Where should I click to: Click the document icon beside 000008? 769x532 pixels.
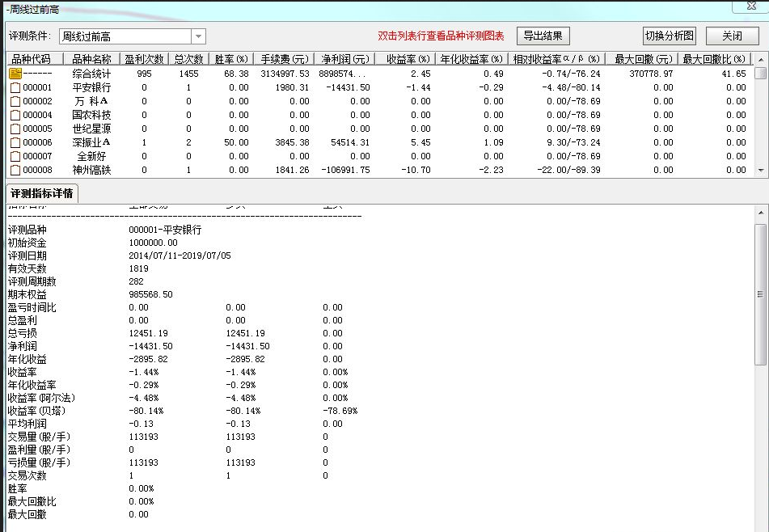pyautogui.click(x=15, y=170)
